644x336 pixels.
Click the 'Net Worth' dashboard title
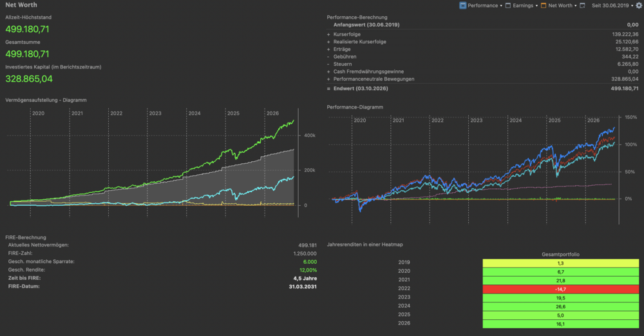21,5
